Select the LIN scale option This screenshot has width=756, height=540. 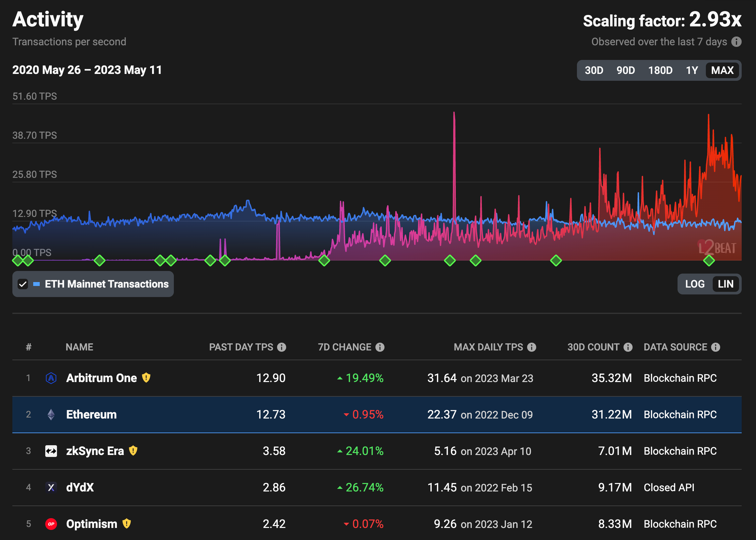pyautogui.click(x=726, y=284)
